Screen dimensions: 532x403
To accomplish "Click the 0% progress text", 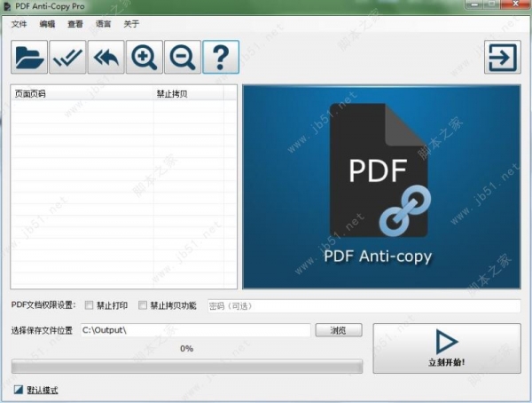I will (187, 349).
